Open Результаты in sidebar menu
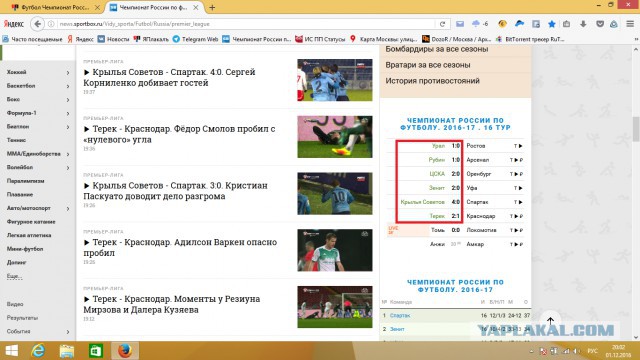 [x=22, y=318]
